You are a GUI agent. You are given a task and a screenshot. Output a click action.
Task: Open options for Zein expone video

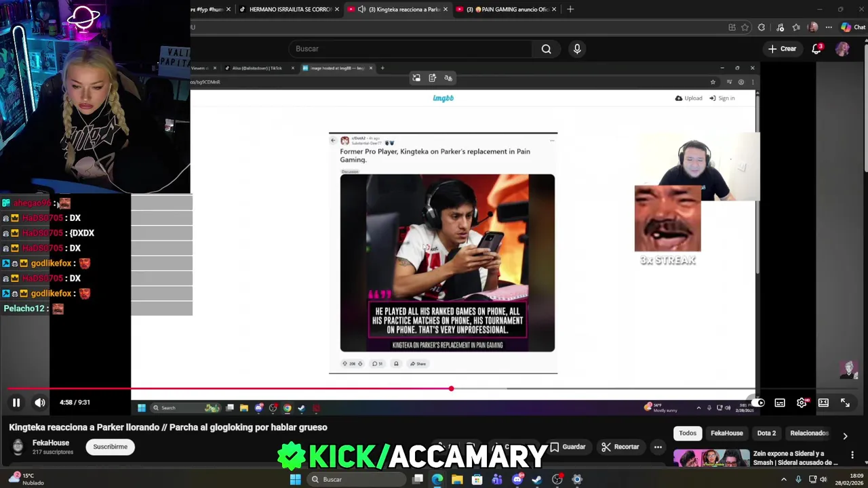click(852, 455)
